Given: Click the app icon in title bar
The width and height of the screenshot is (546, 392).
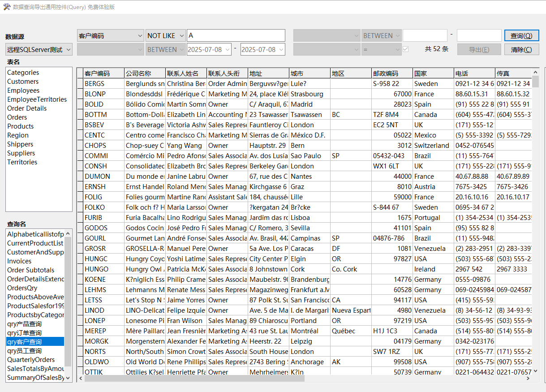Looking at the screenshot, I should tap(6, 7).
